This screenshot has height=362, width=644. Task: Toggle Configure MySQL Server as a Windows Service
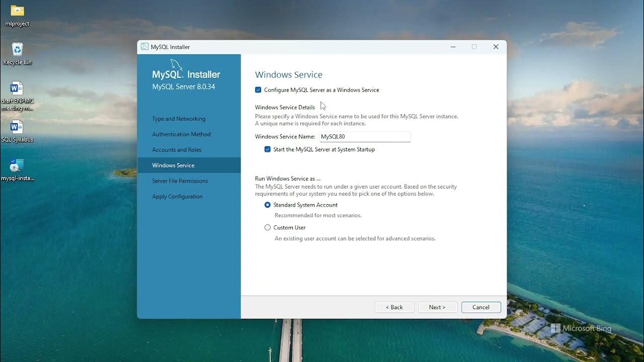pyautogui.click(x=258, y=90)
